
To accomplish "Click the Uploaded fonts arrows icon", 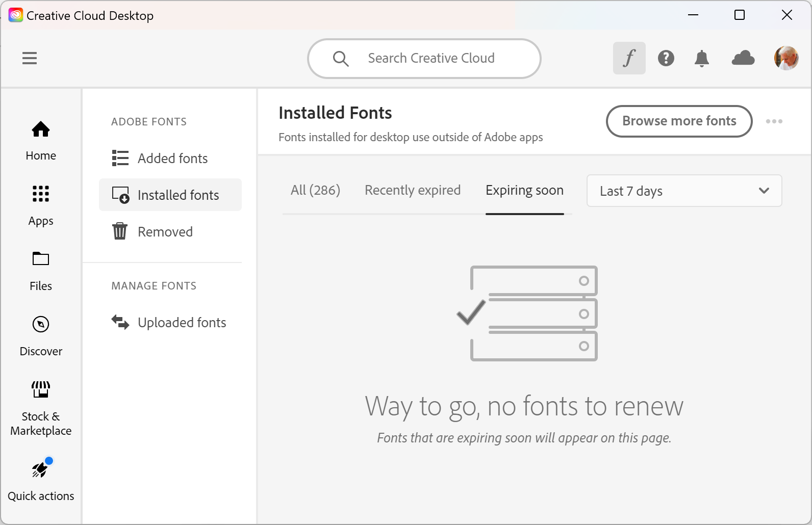I will tap(120, 322).
